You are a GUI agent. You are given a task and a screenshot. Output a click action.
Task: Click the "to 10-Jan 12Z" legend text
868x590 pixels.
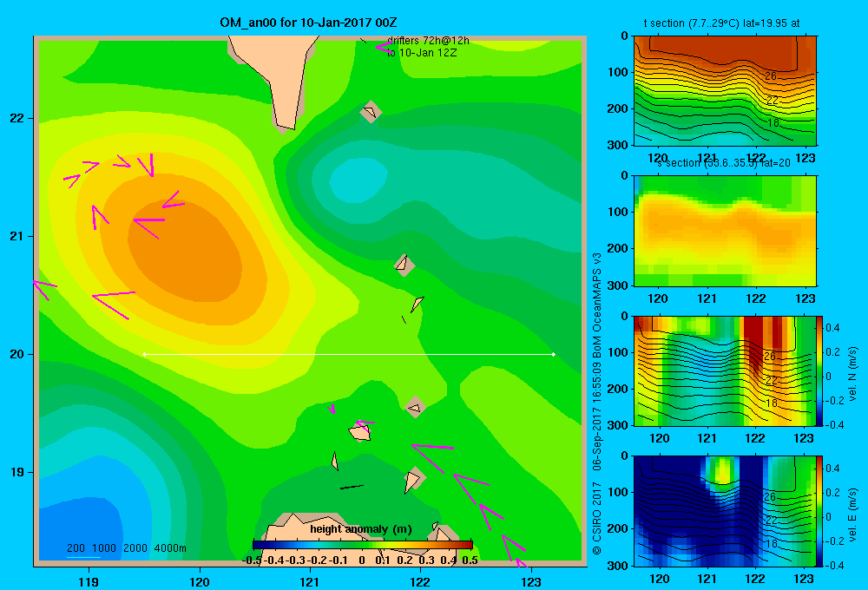[x=422, y=53]
